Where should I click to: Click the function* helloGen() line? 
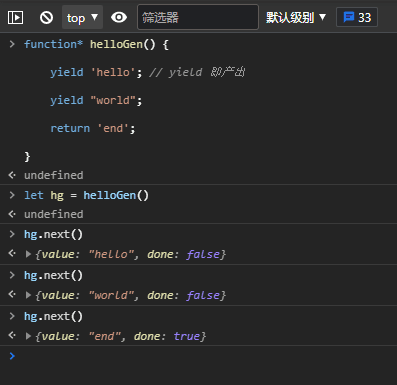pos(96,44)
